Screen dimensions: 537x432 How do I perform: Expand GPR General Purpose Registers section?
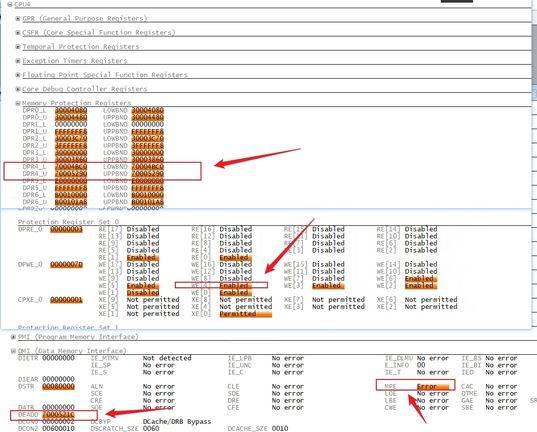pyautogui.click(x=18, y=18)
